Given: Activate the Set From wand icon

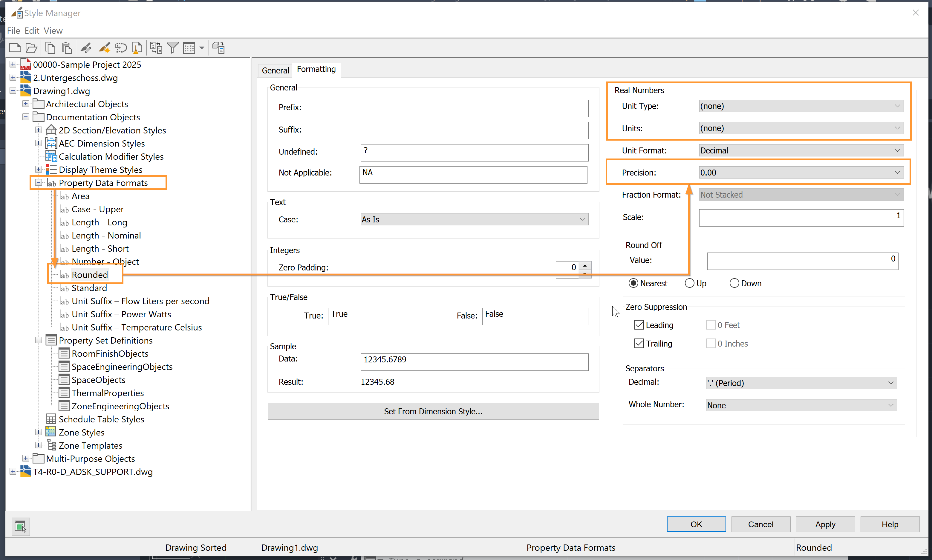Looking at the screenshot, I should (105, 47).
